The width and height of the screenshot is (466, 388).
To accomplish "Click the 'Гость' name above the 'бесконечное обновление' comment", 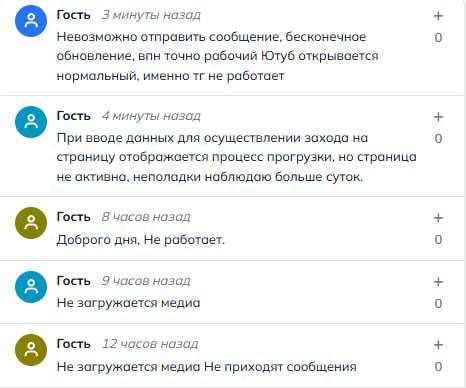I will click(74, 15).
